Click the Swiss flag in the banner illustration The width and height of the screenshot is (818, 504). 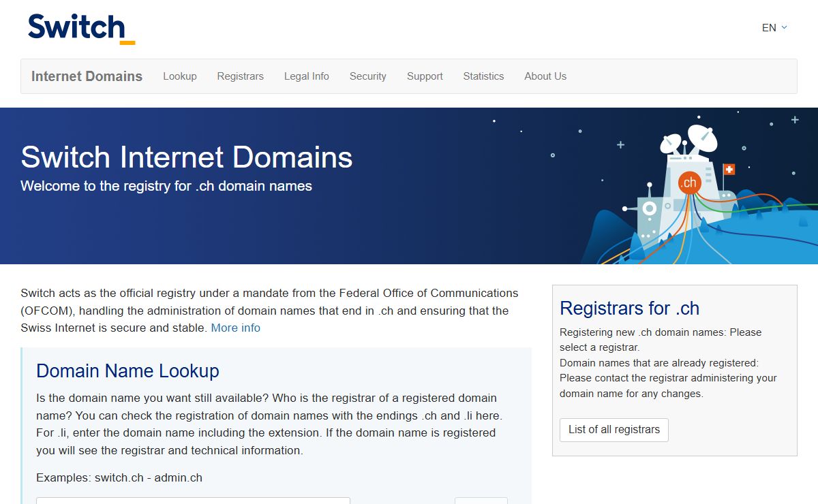click(x=729, y=170)
